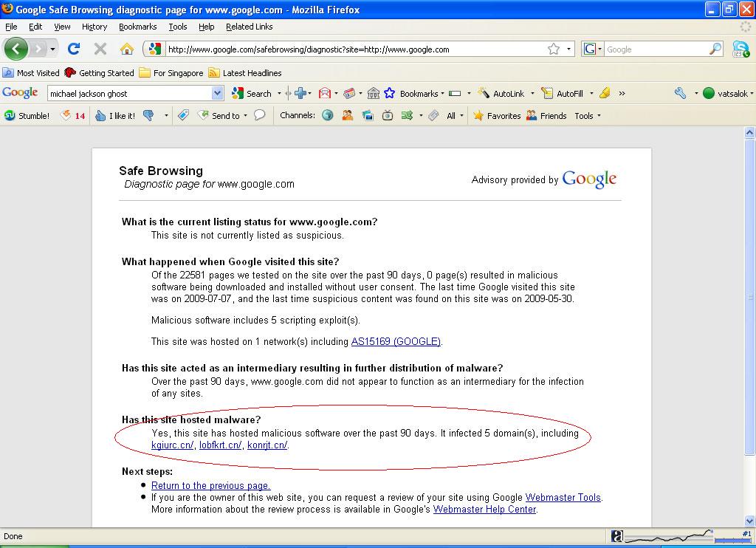The width and height of the screenshot is (756, 548).
Task: Open the AutoFill dropdown arrow
Action: (x=591, y=94)
